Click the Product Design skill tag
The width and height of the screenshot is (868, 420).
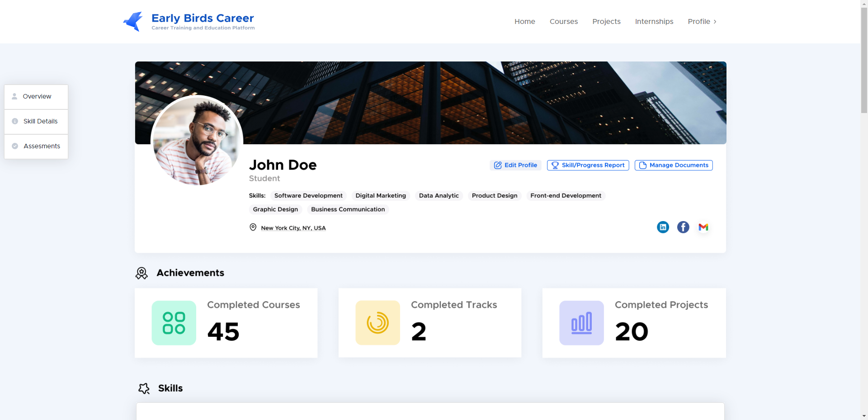pyautogui.click(x=495, y=196)
